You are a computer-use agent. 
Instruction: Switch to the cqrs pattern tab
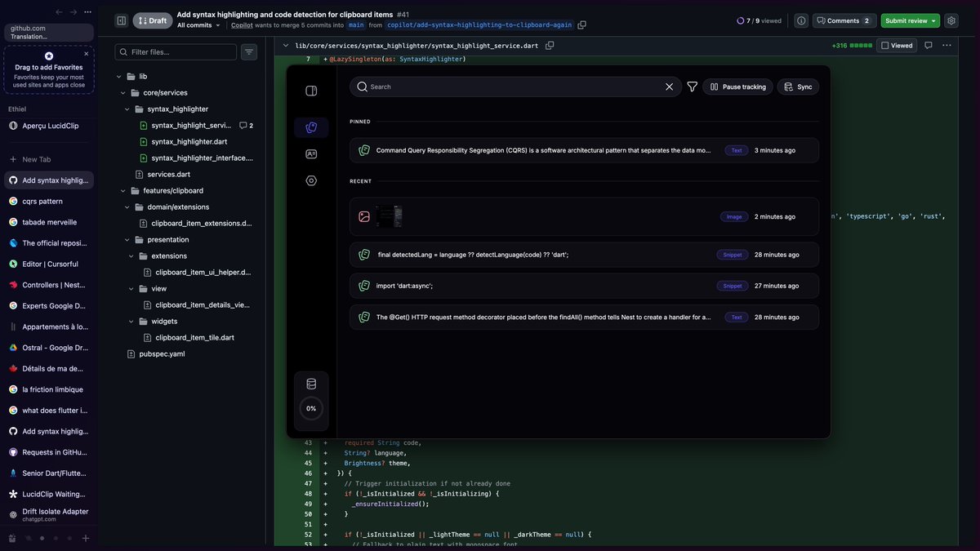click(49, 201)
